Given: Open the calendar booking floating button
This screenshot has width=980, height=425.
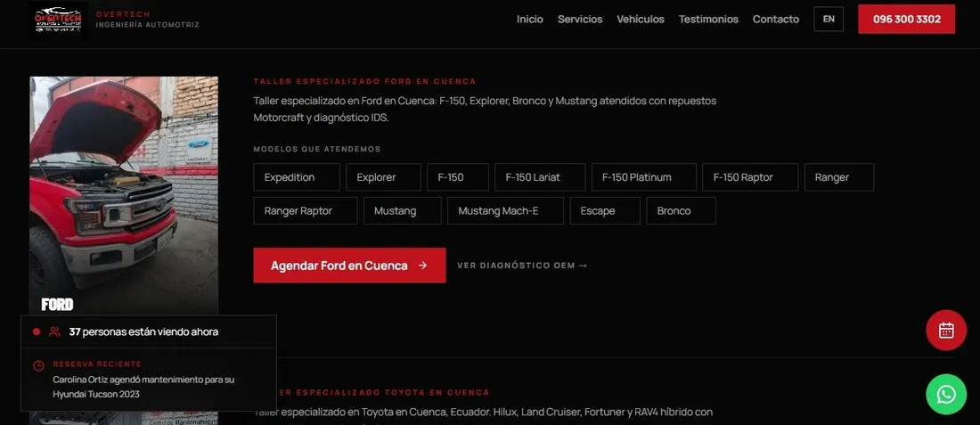Looking at the screenshot, I should click(x=945, y=330).
